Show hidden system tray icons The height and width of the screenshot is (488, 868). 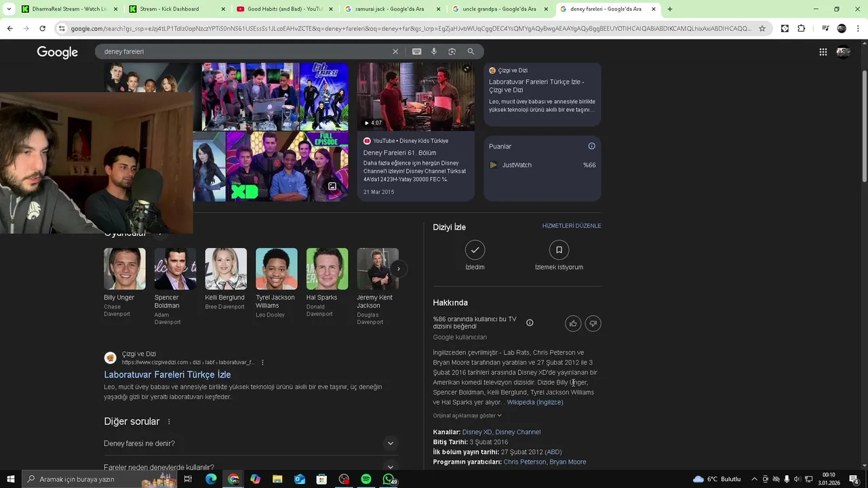(754, 479)
